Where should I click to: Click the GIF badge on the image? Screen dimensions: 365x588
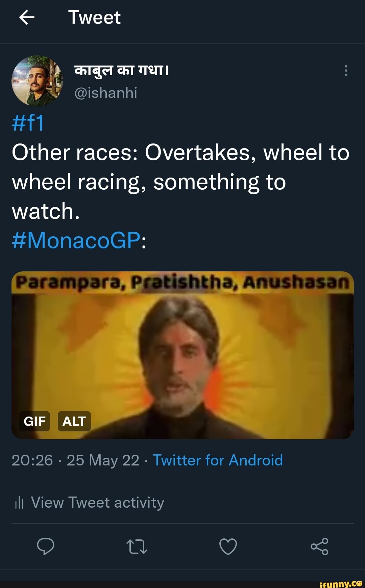coord(34,421)
